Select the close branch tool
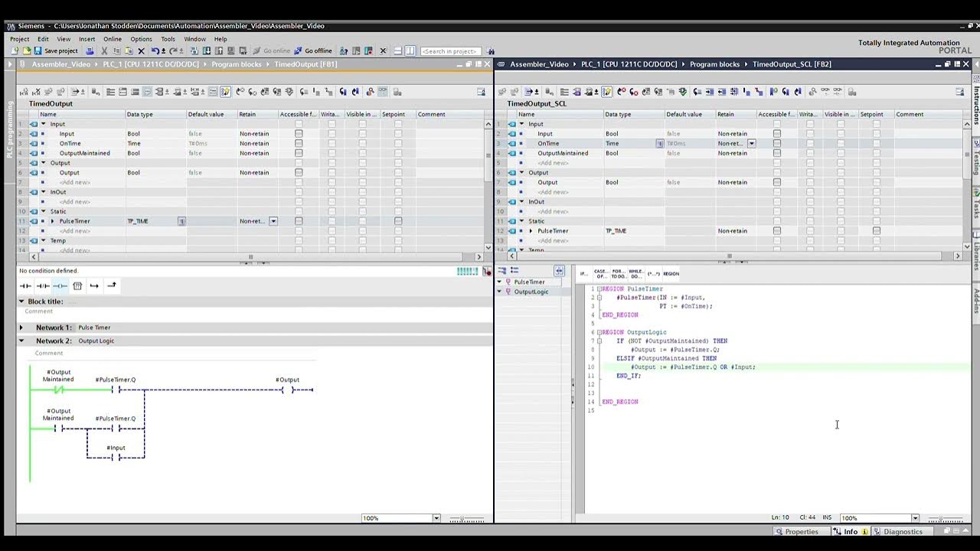980x551 pixels. pos(112,285)
